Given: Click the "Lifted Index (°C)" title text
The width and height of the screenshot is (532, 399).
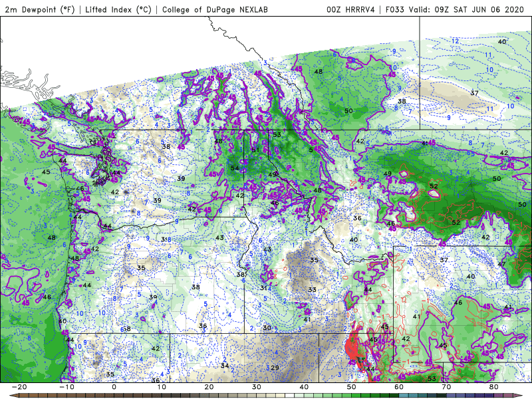Looking at the screenshot, I should 118,9.
